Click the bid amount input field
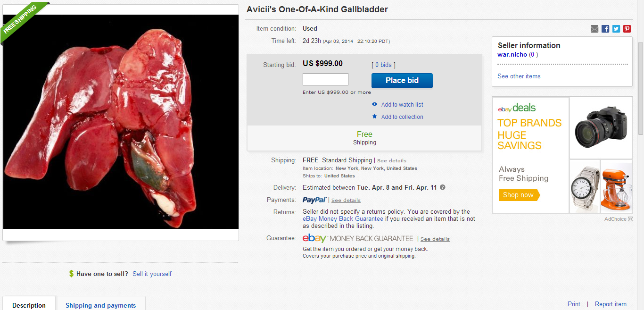 325,79
